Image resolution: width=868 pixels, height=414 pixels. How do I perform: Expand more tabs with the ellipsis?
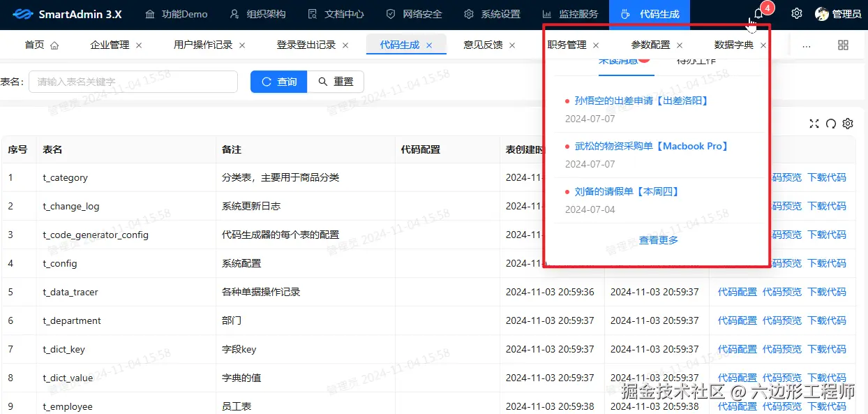click(807, 45)
